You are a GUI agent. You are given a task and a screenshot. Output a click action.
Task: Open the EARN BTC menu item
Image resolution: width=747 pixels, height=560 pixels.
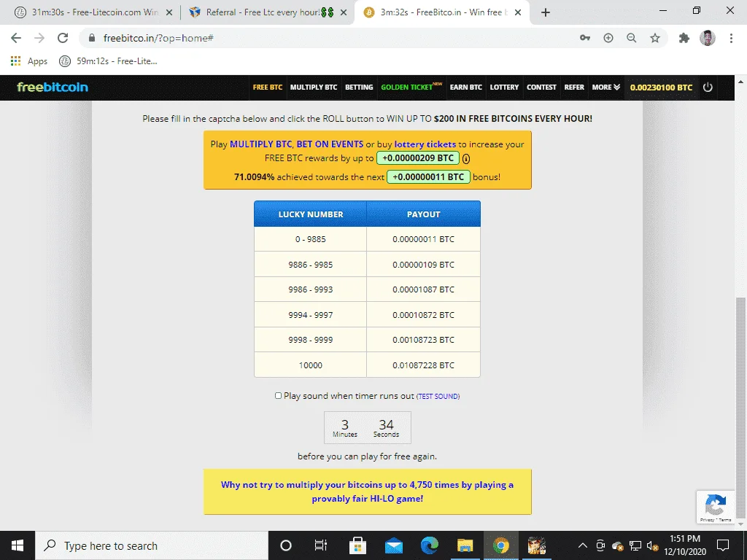[466, 87]
